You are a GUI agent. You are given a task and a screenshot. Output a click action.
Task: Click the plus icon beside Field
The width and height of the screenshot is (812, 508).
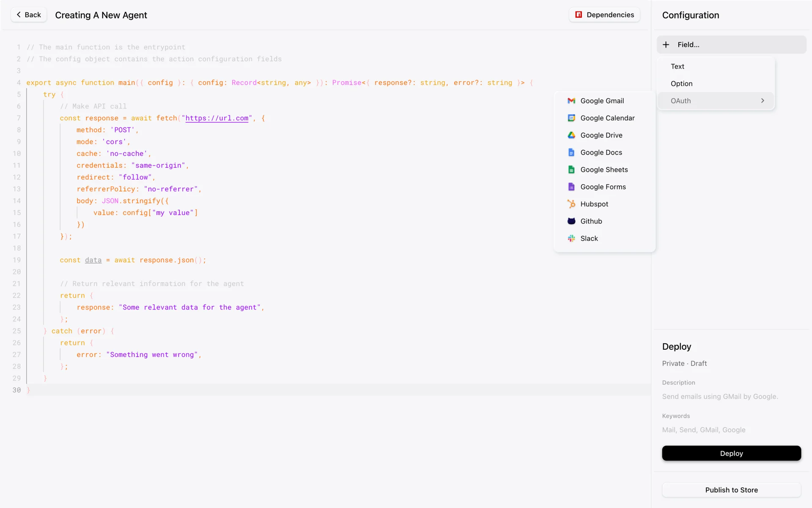pos(666,44)
